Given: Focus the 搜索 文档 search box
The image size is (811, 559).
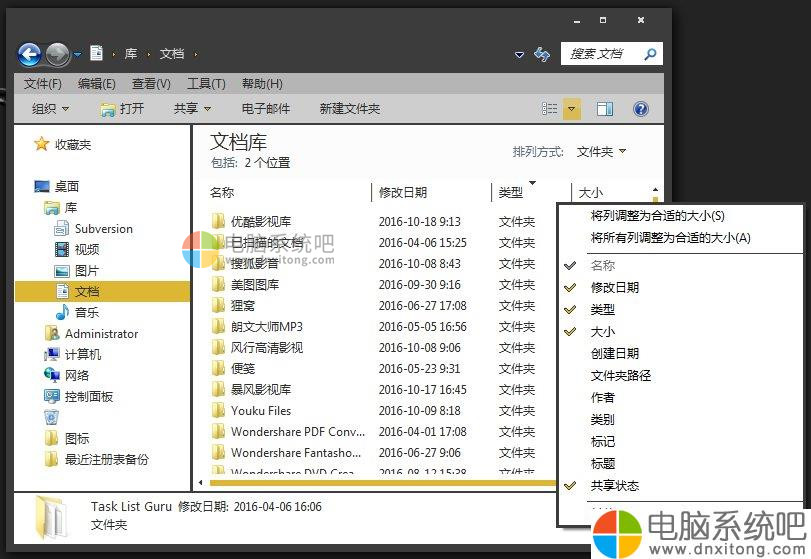Looking at the screenshot, I should pyautogui.click(x=611, y=54).
